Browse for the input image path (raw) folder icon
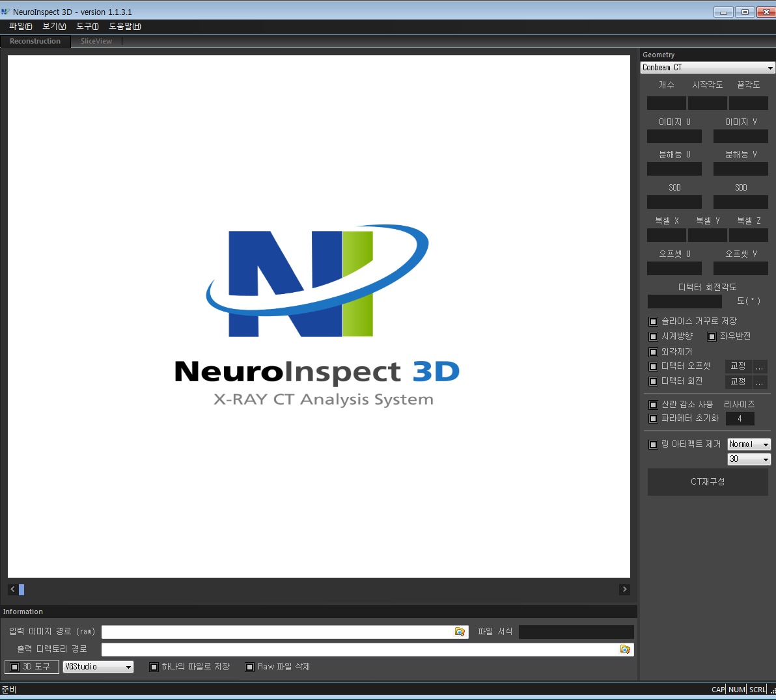The width and height of the screenshot is (776, 700). coord(460,632)
